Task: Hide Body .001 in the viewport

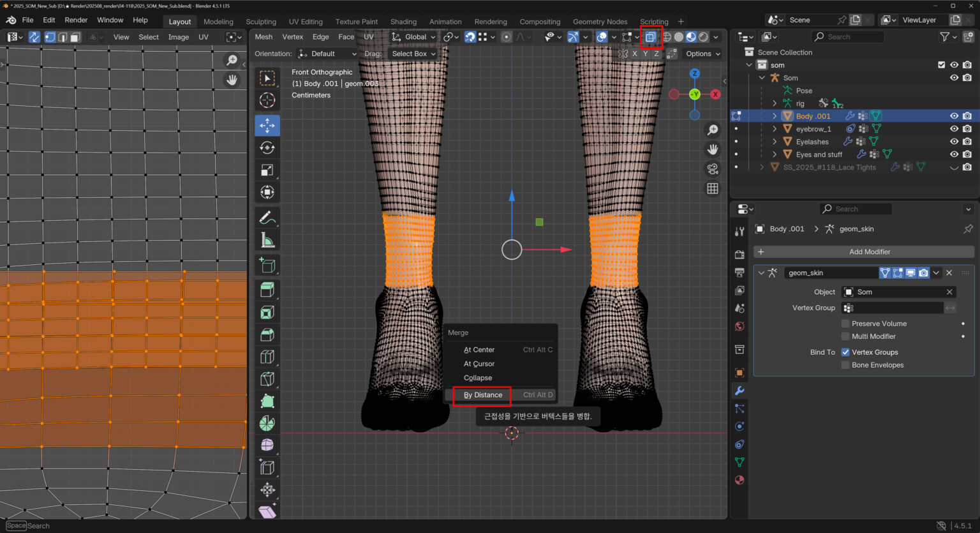Action: click(954, 116)
